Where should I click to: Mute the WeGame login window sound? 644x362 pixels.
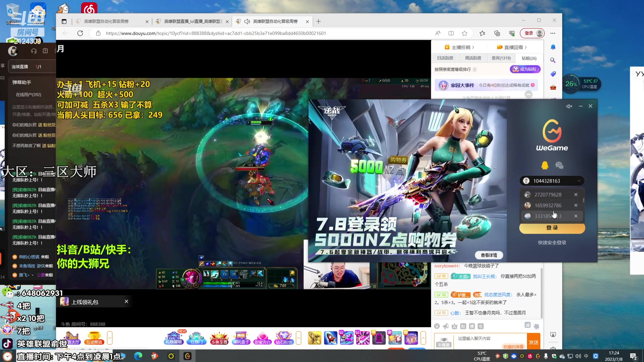[569, 106]
